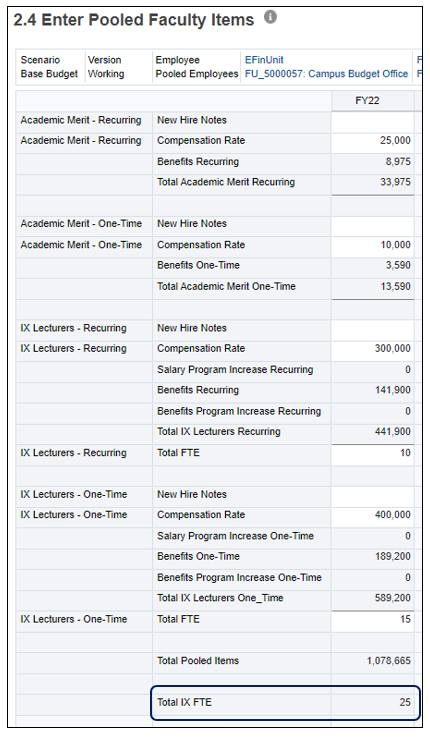The width and height of the screenshot is (430, 737).
Task: Click IX Lecturers Recurring Total FTE cell
Action: (x=373, y=453)
